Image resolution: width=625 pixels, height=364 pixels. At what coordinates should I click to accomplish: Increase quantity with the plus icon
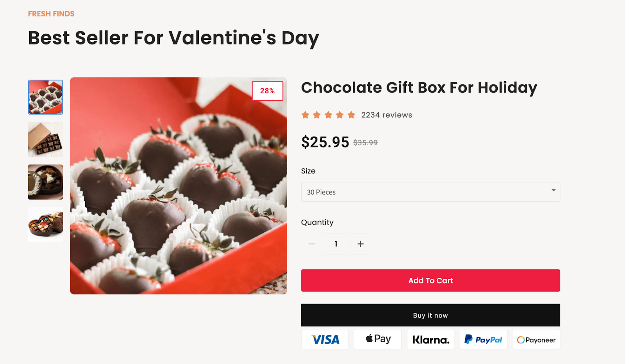click(x=361, y=244)
